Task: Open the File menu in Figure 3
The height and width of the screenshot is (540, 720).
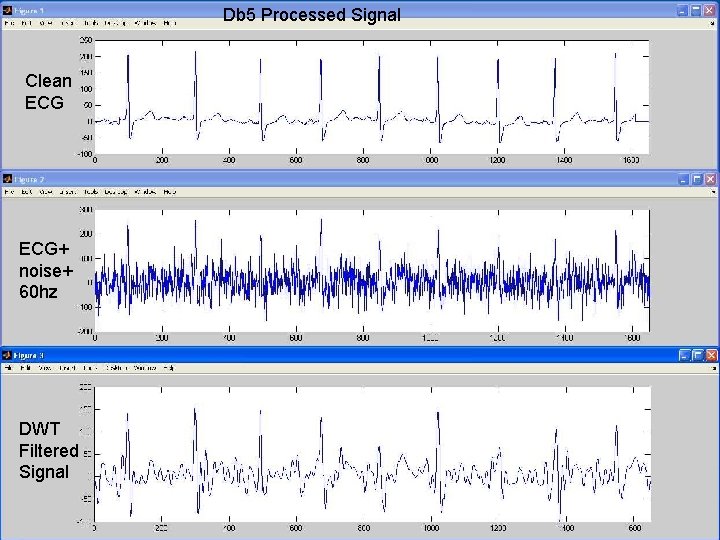Action: pos(8,368)
